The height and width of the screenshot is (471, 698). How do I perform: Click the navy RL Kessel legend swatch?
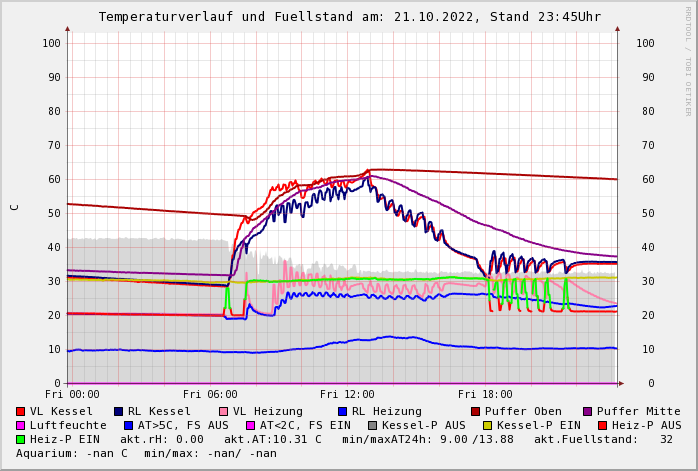point(118,411)
